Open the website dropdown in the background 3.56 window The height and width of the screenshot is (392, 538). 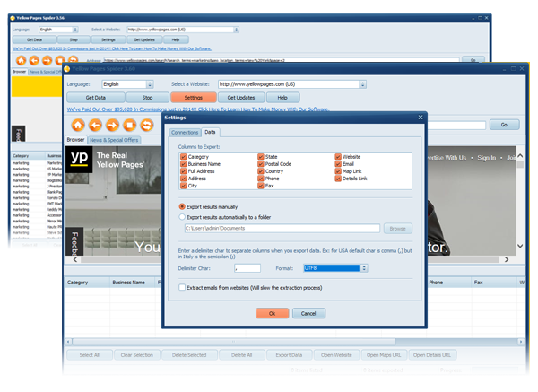(237, 30)
